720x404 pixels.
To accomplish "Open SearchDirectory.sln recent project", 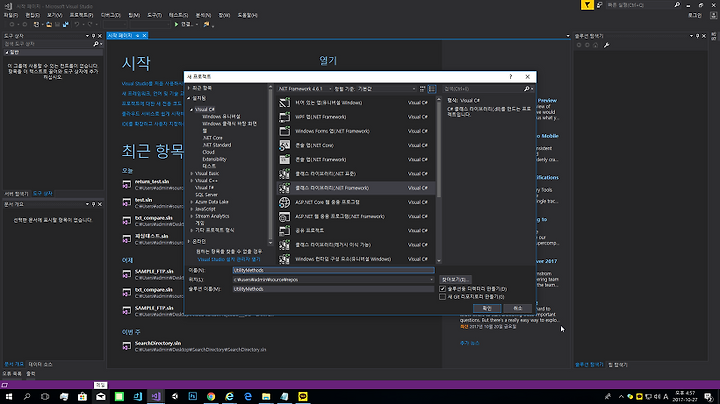I will (158, 343).
